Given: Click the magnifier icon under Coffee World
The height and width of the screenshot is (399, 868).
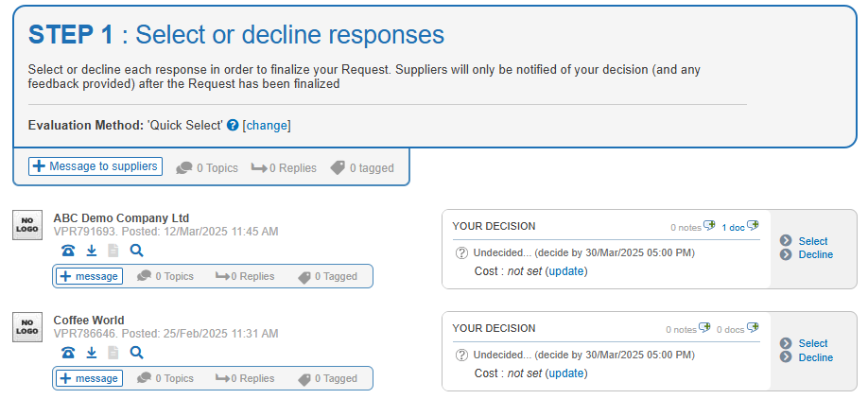Looking at the screenshot, I should (x=137, y=353).
